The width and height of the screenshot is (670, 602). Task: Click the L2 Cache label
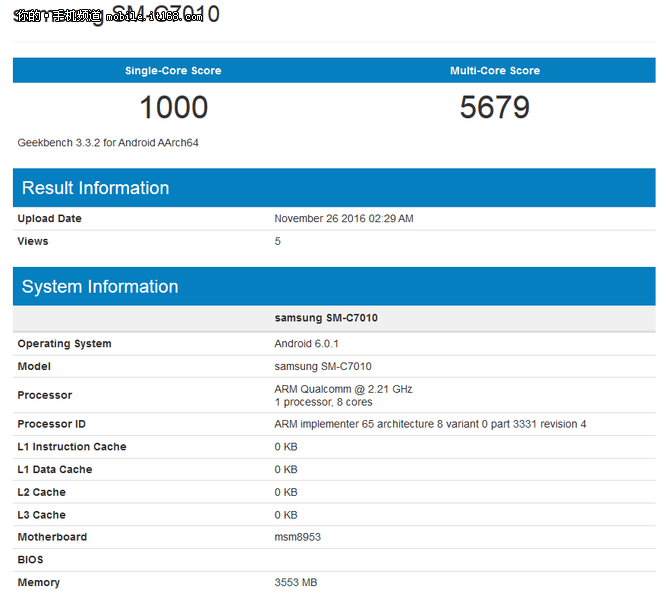click(x=41, y=492)
